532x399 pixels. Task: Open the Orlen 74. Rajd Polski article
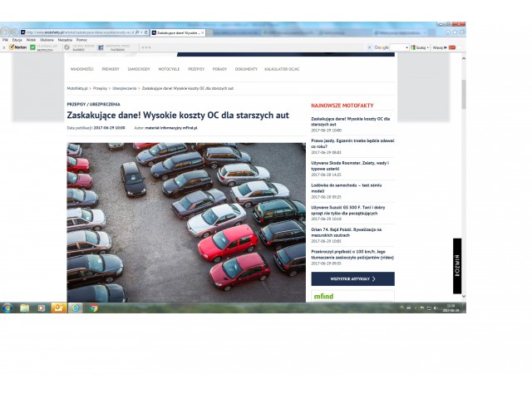347,231
